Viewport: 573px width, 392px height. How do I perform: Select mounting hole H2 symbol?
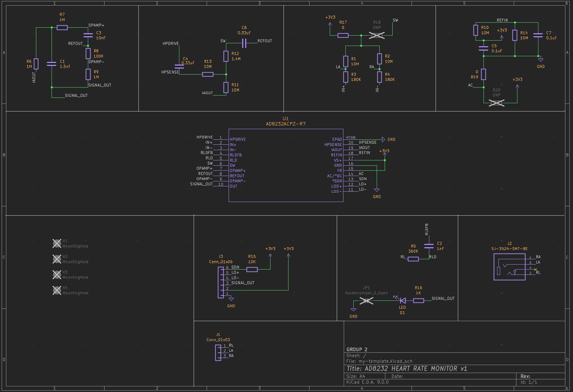[x=57, y=259]
